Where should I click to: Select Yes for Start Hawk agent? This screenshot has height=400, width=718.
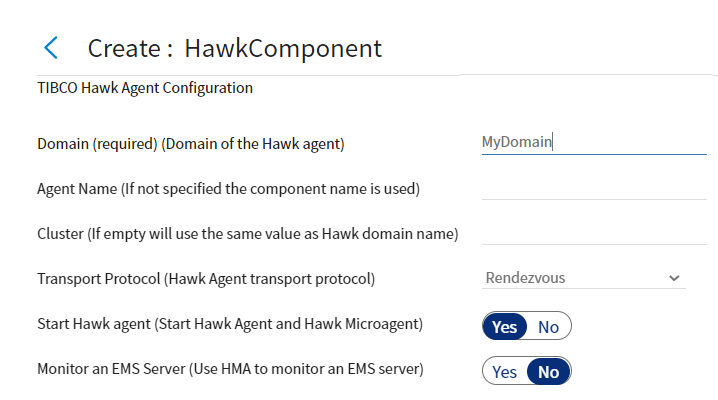(x=505, y=327)
